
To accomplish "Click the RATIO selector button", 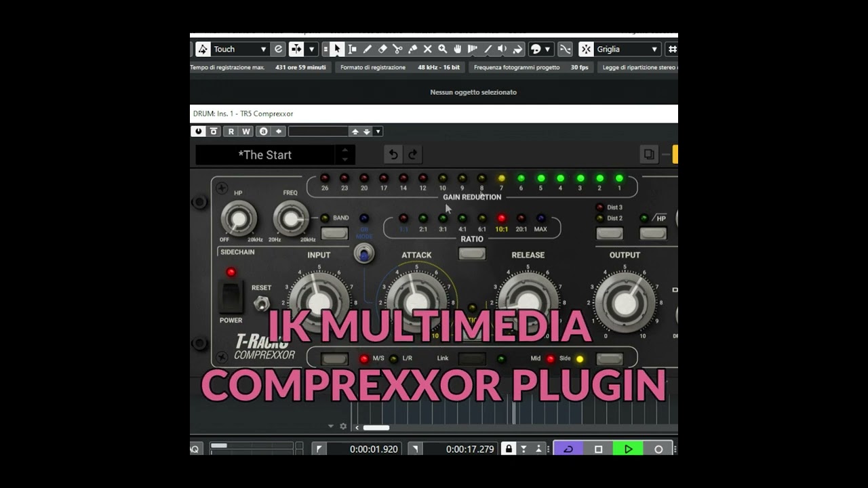I will pyautogui.click(x=472, y=253).
